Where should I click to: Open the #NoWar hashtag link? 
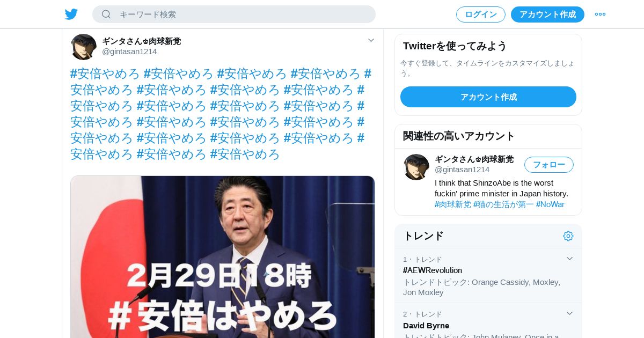pos(550,204)
